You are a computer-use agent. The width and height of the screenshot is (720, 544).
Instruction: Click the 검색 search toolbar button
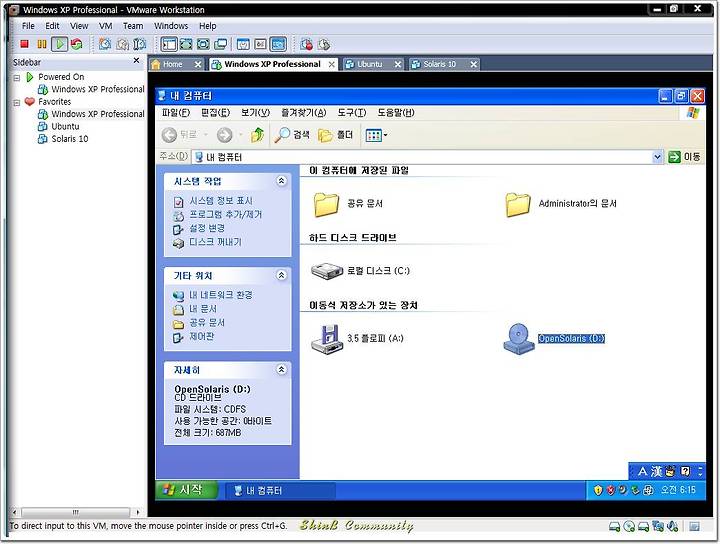click(292, 135)
